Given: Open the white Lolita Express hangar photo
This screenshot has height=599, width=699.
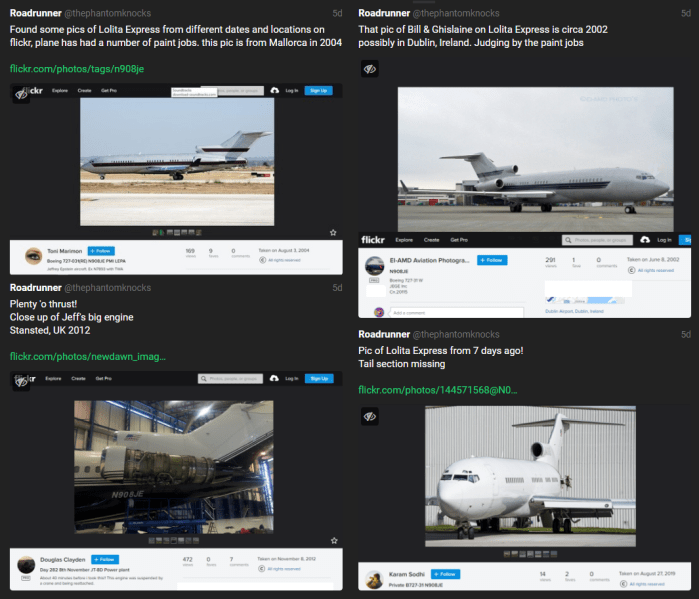Looking at the screenshot, I should (x=530, y=476).
